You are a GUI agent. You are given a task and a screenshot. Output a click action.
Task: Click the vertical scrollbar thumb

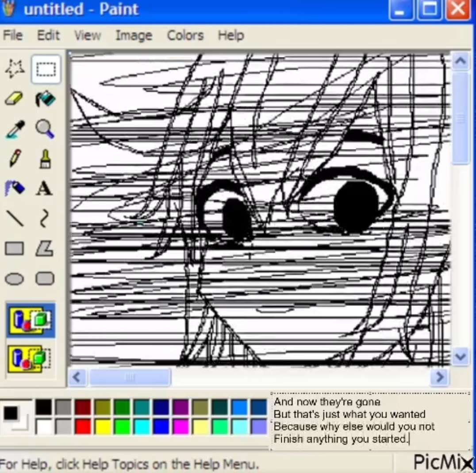(461, 118)
